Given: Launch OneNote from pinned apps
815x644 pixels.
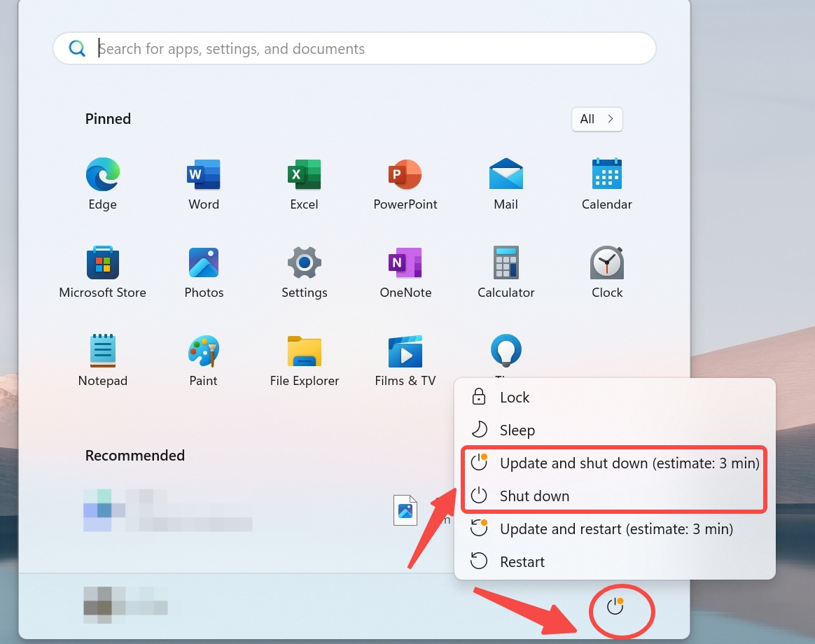Looking at the screenshot, I should click(405, 272).
